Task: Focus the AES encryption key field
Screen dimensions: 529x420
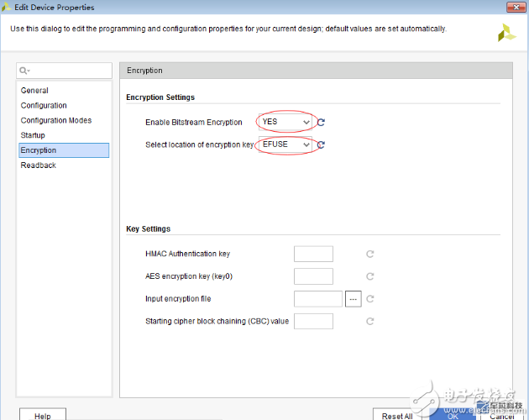Action: pos(313,276)
